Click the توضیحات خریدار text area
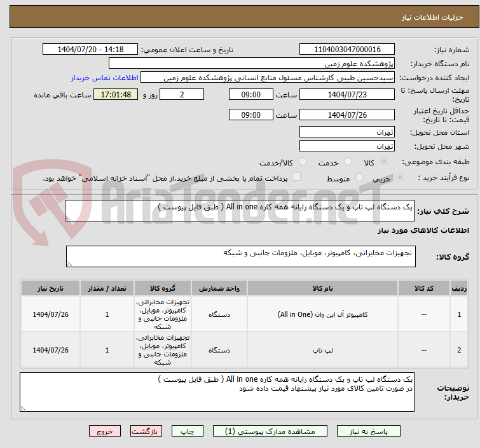 (x=217, y=392)
